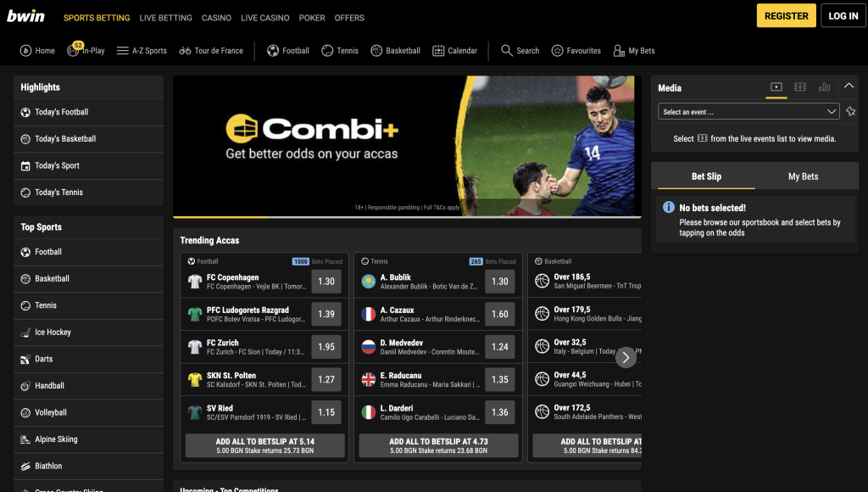868x492 pixels.
Task: Select Over 179,5 Hong Kong Golden Bulls bet
Action: pos(587,314)
